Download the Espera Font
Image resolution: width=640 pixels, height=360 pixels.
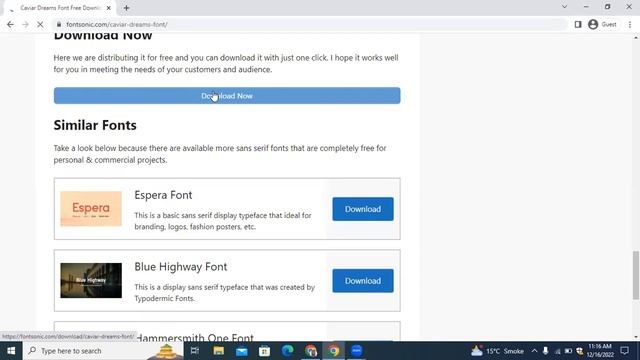(x=363, y=209)
